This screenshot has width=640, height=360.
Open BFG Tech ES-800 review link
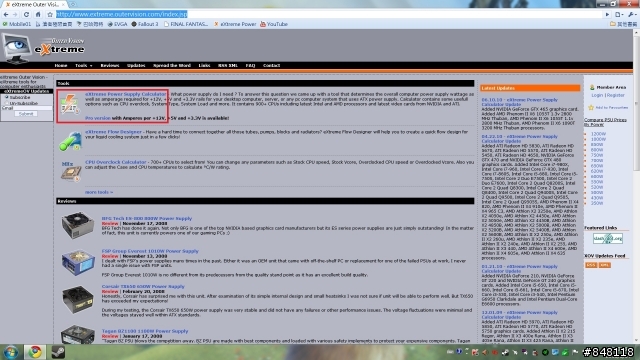[147, 219]
